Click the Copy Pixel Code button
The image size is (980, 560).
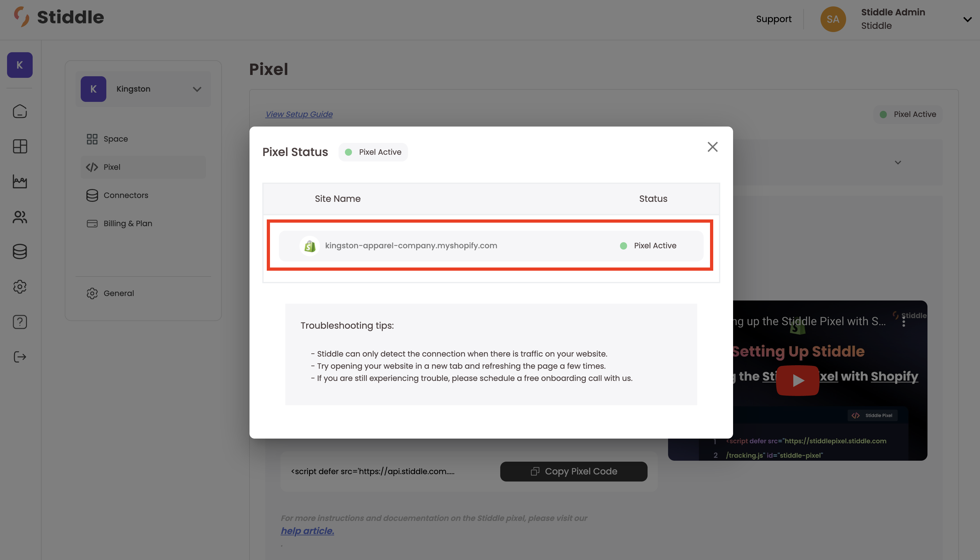click(573, 471)
